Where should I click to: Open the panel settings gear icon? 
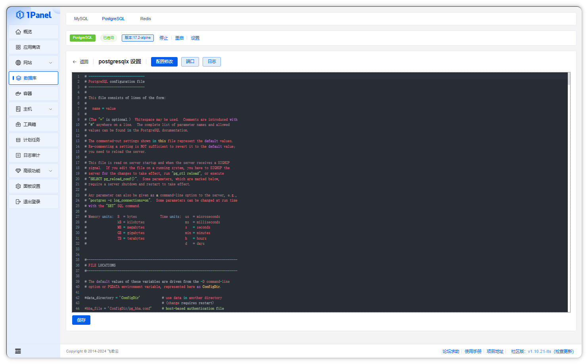[x=18, y=186]
